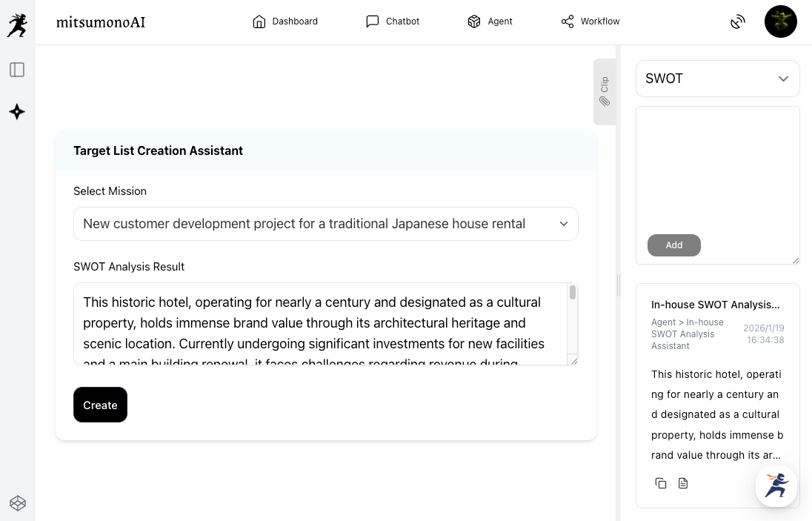Click the satellite broadcast icon in header
The height and width of the screenshot is (521, 812).
(x=737, y=22)
